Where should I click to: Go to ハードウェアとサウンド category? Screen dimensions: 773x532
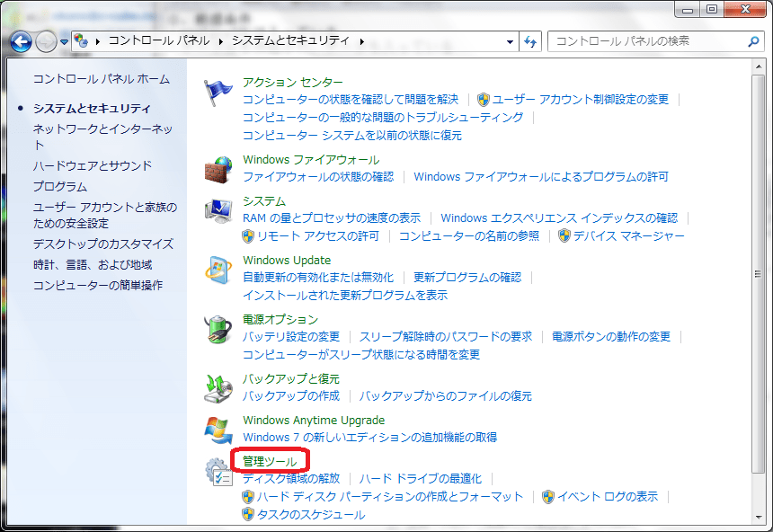pos(93,165)
